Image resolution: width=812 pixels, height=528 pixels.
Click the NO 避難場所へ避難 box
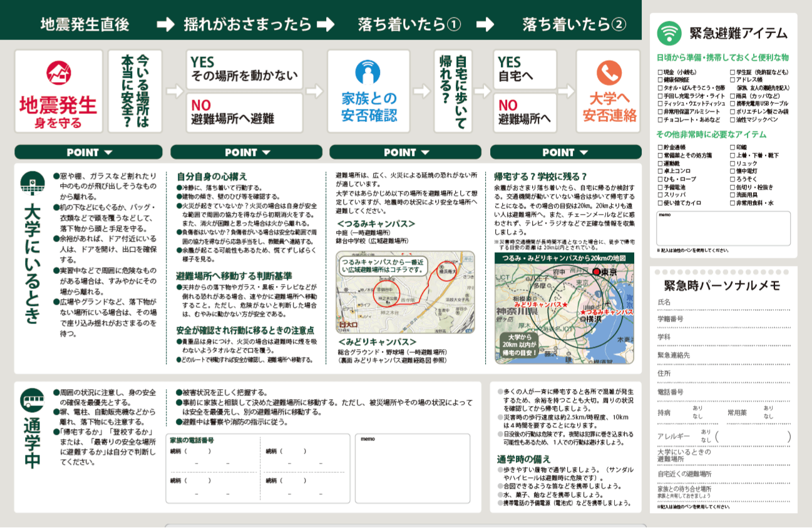[244, 111]
